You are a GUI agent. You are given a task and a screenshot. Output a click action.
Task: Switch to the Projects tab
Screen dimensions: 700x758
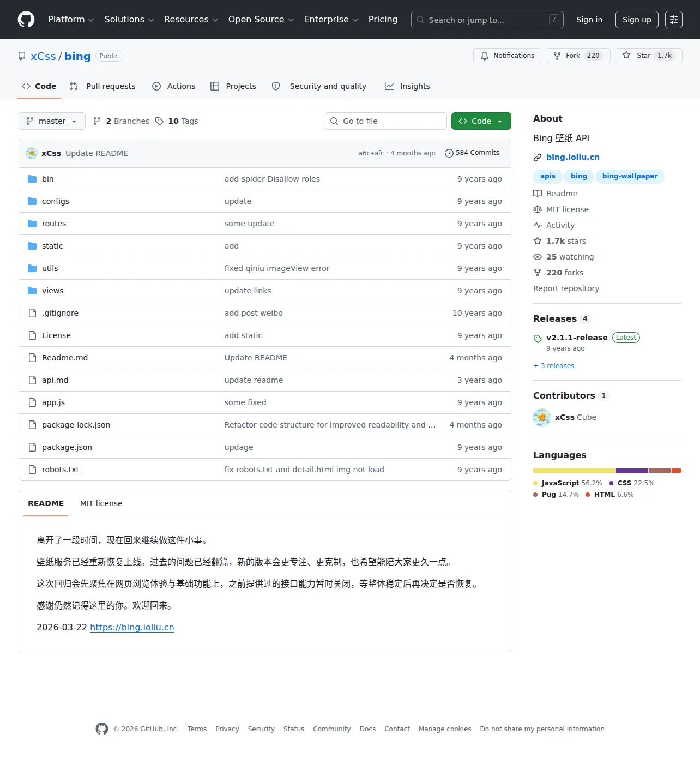point(233,86)
